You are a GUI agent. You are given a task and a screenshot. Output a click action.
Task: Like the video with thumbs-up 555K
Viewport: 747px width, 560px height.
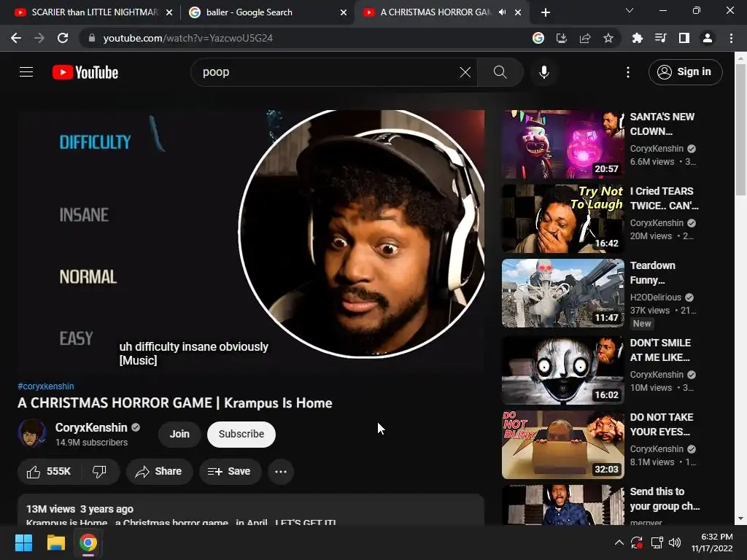tap(49, 472)
